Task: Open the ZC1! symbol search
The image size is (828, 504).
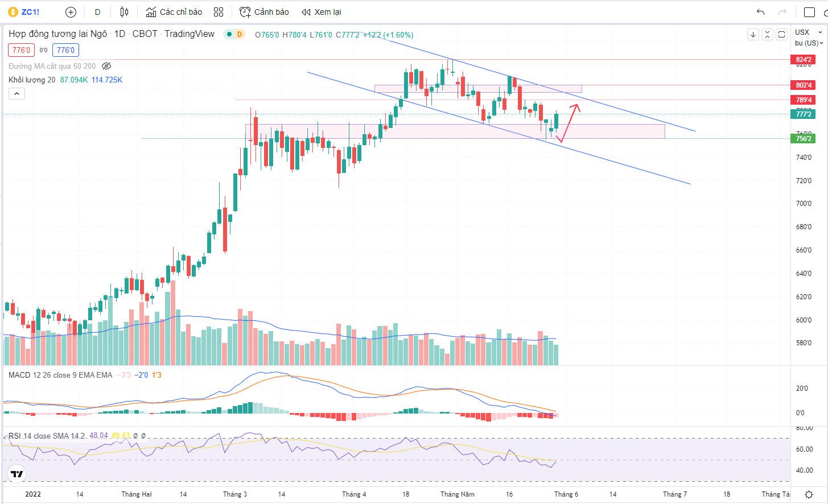Action: pyautogui.click(x=24, y=12)
